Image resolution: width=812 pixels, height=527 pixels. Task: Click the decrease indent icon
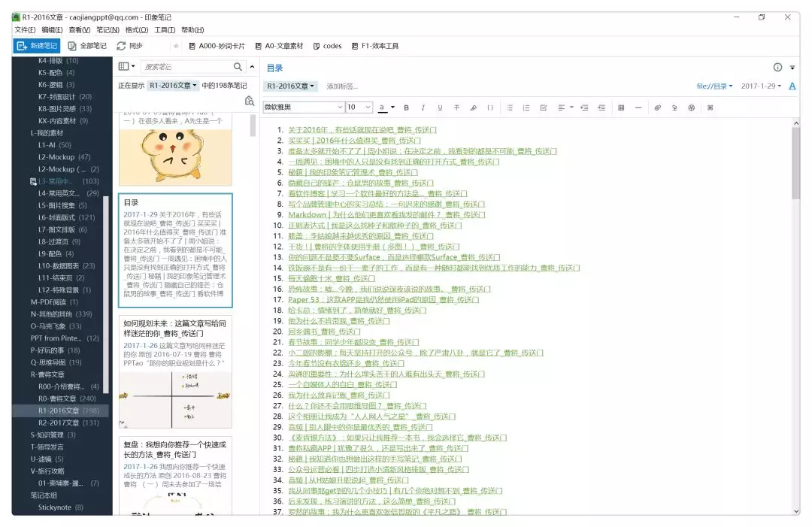[584, 108]
